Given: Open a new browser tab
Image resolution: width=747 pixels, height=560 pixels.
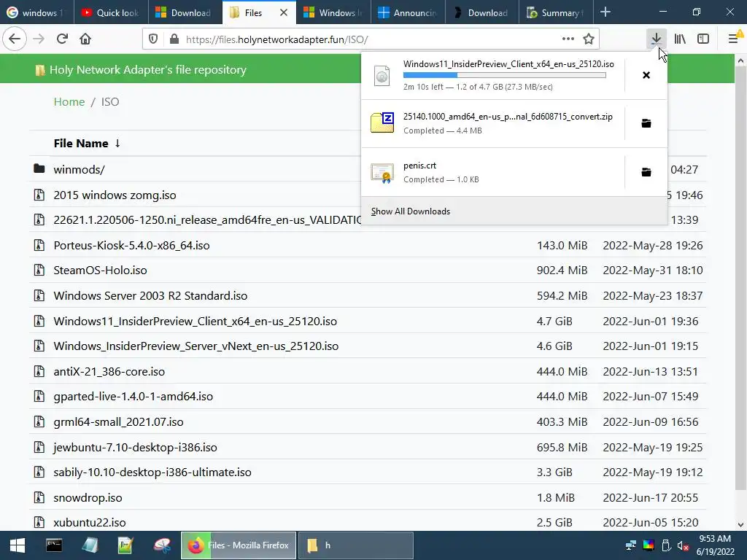Looking at the screenshot, I should (x=605, y=12).
